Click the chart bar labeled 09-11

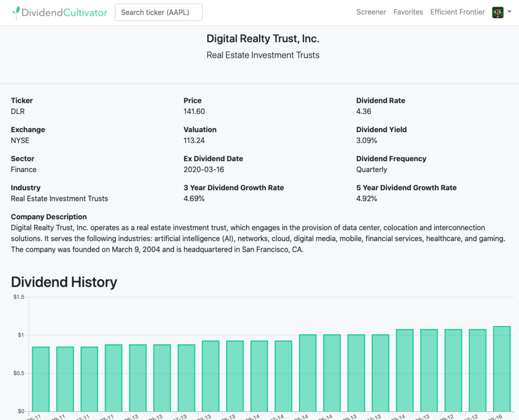click(65, 379)
